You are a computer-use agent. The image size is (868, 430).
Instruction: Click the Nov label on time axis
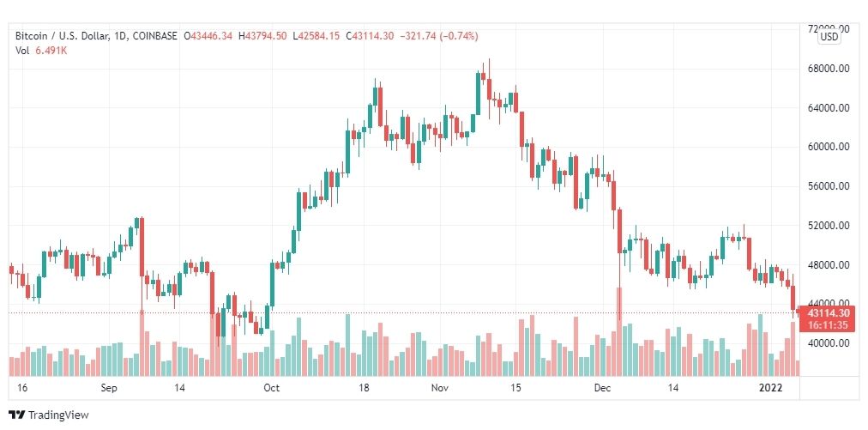pyautogui.click(x=439, y=388)
